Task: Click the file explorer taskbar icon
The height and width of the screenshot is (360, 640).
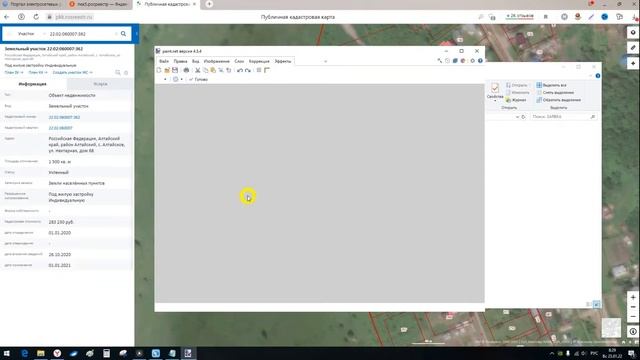Action: [x=40, y=353]
